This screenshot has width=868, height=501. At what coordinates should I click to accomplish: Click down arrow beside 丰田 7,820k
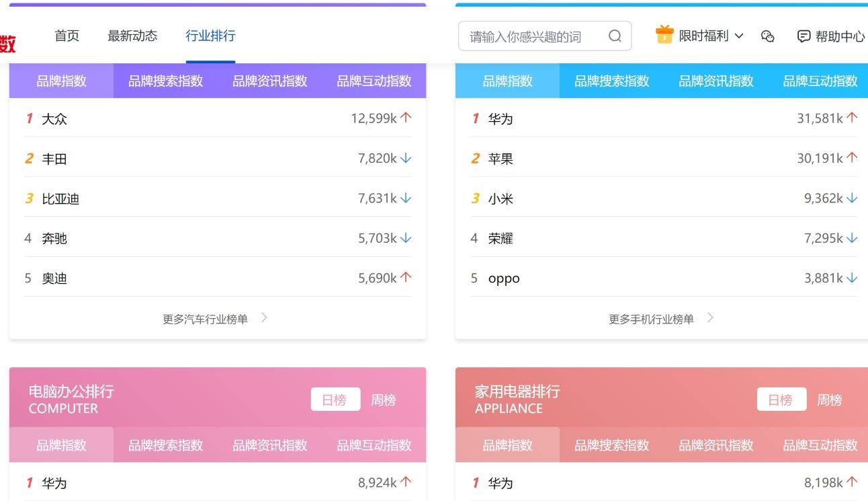[406, 158]
